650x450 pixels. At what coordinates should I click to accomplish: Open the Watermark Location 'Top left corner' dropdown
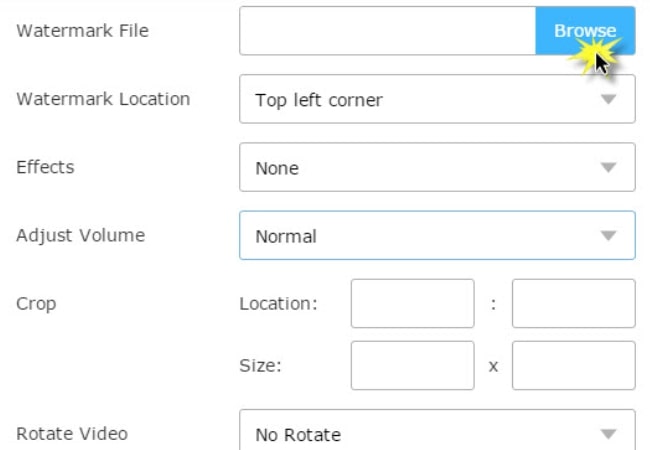coord(437,99)
